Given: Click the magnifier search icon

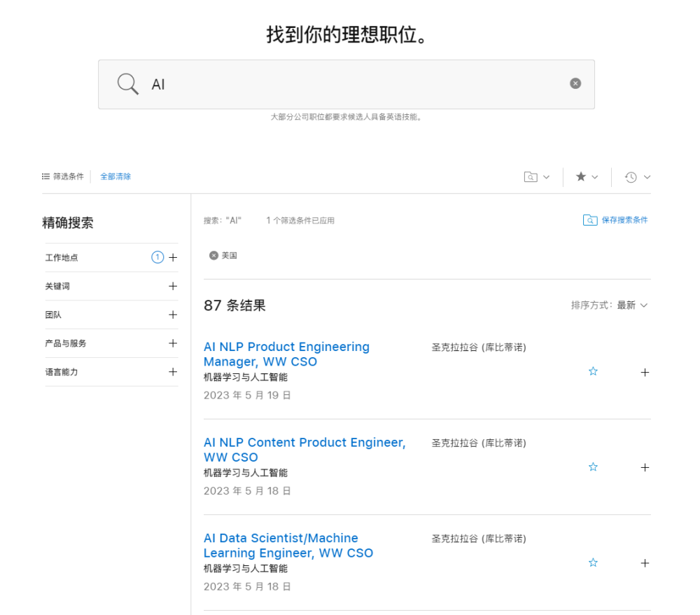Looking at the screenshot, I should click(127, 84).
